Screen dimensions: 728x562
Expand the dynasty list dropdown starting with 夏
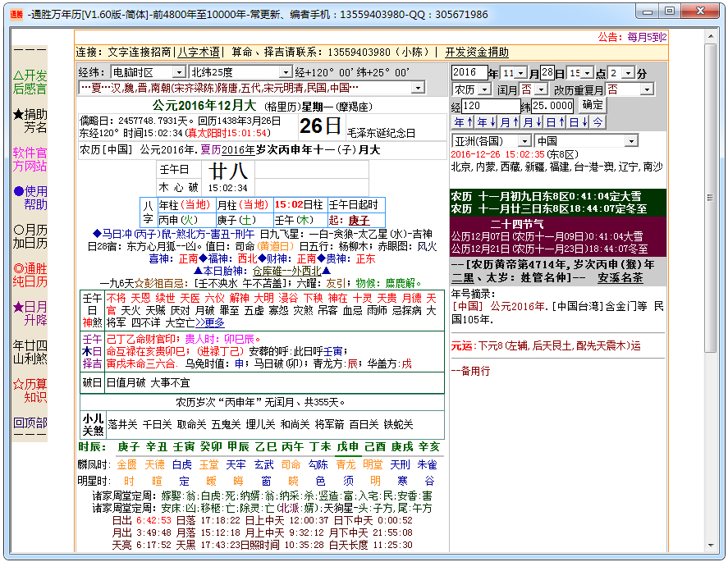click(419, 87)
